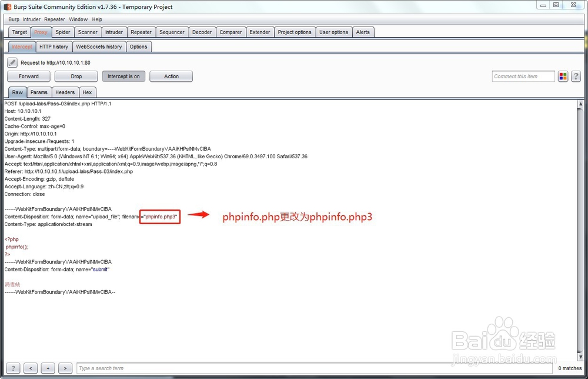Open the HTTP history sub-tab
Screen dimensions: 588x379
click(x=54, y=47)
